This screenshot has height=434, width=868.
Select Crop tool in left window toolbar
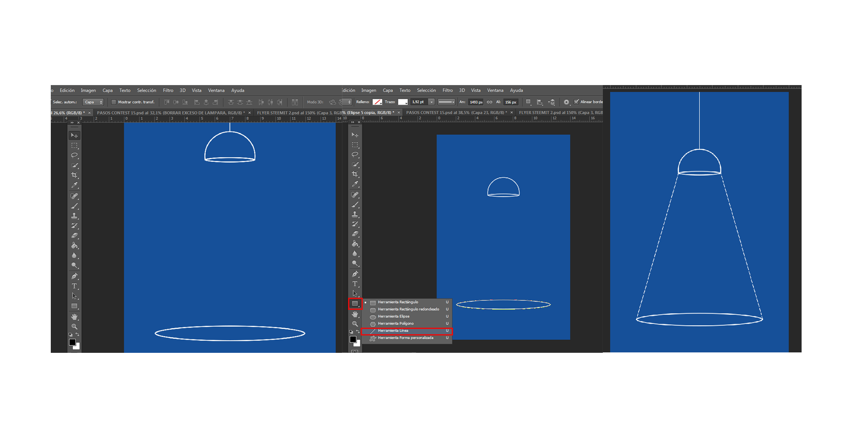(x=74, y=175)
